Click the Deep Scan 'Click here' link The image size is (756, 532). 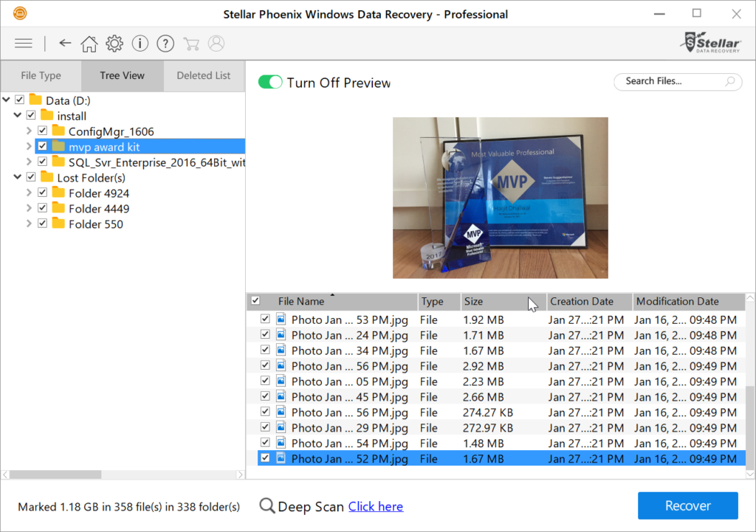point(376,506)
